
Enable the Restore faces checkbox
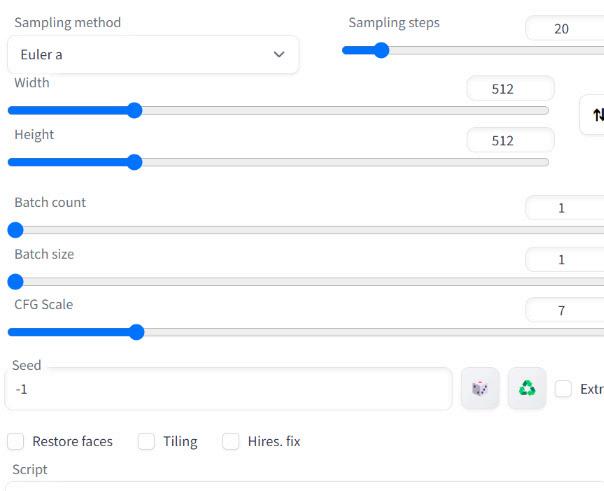[x=16, y=441]
